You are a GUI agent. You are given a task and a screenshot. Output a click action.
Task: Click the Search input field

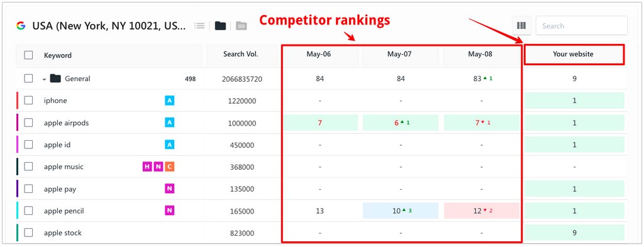coord(582,26)
